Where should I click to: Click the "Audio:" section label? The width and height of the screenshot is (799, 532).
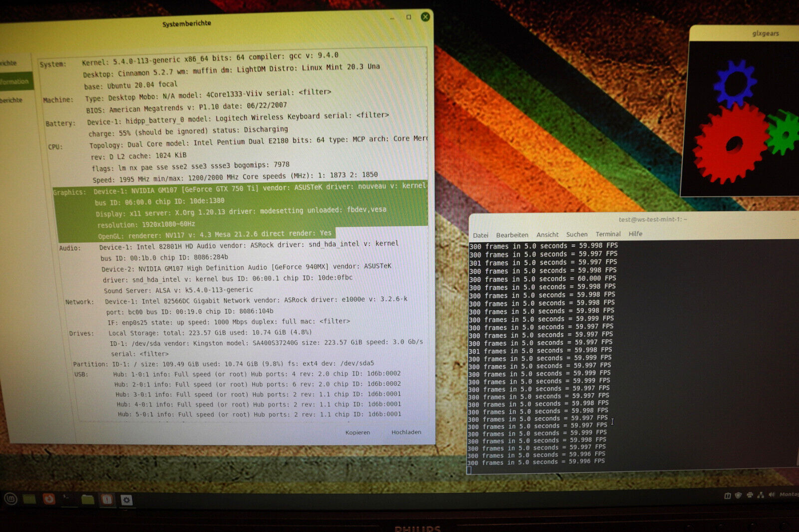70,248
